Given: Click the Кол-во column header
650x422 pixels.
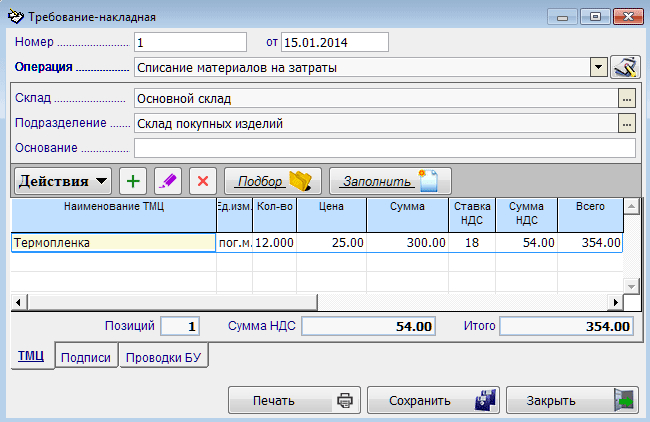Looking at the screenshot, I should [274, 215].
